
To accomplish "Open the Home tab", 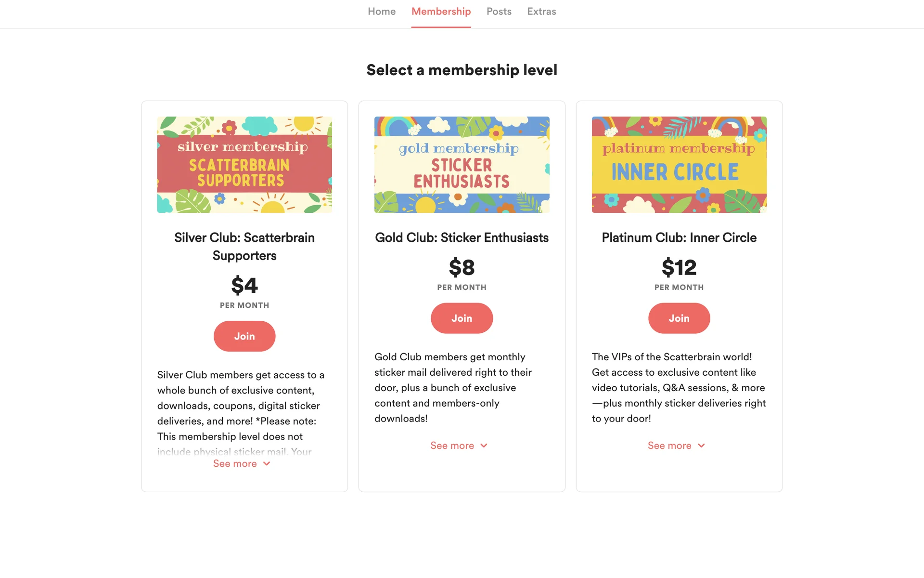I will pos(382,12).
